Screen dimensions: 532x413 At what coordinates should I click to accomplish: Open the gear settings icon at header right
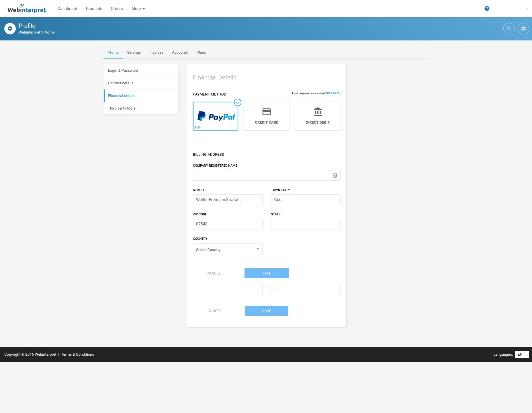(x=523, y=29)
